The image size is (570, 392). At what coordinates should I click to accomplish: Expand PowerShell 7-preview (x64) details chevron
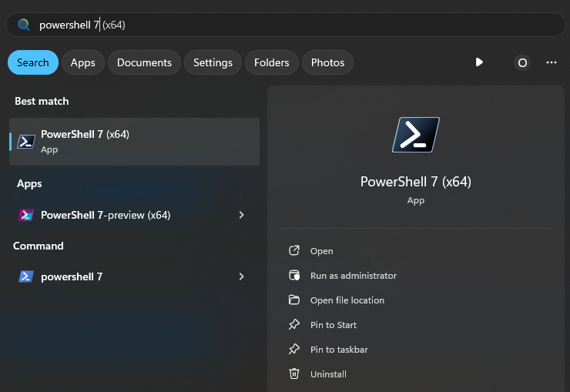tap(241, 215)
